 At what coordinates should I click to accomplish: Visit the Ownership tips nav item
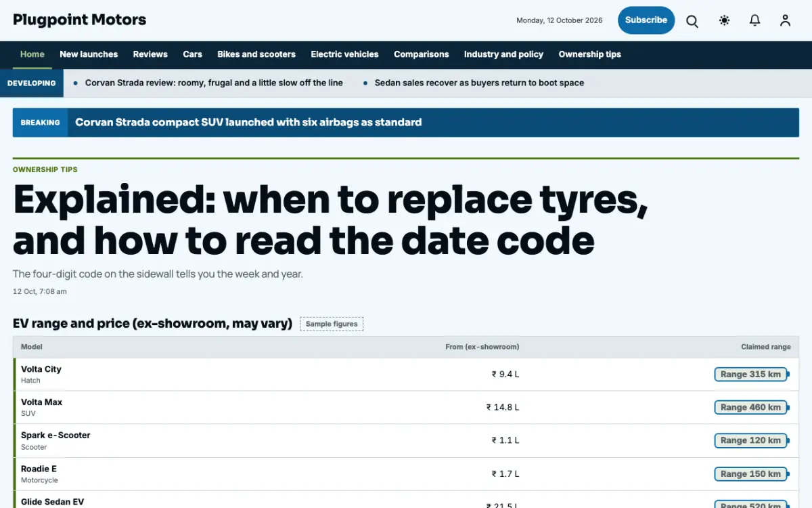[590, 54]
